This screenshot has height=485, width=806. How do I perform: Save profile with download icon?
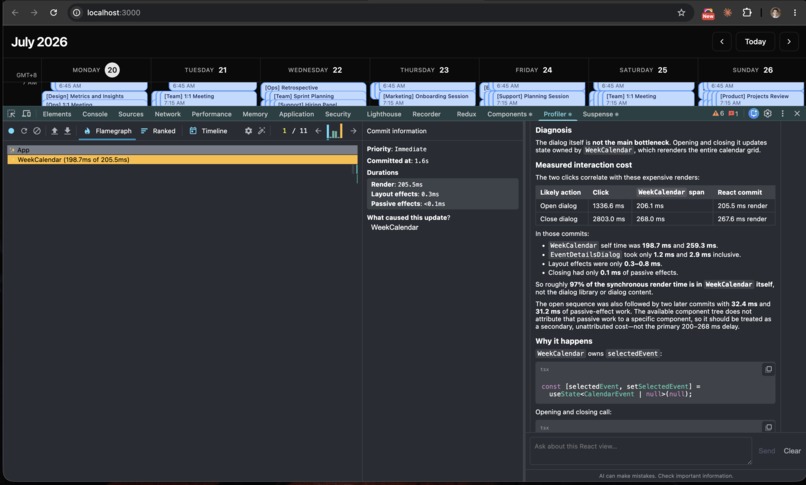[67, 131]
